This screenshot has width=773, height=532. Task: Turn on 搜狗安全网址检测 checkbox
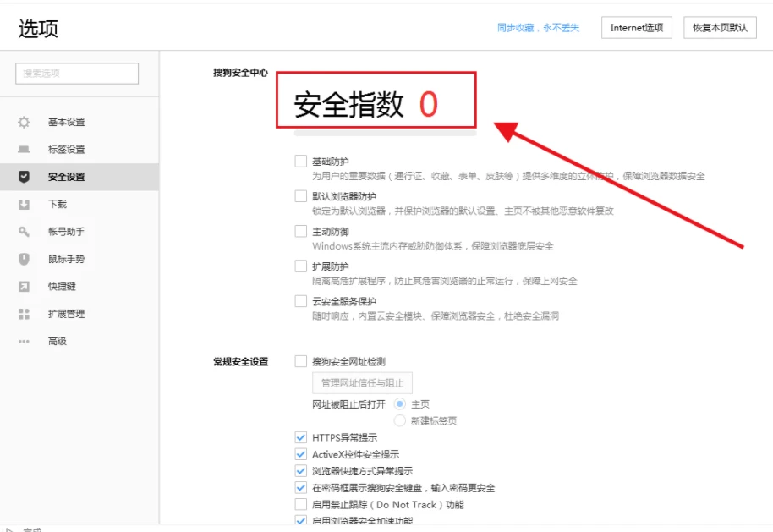tap(300, 361)
